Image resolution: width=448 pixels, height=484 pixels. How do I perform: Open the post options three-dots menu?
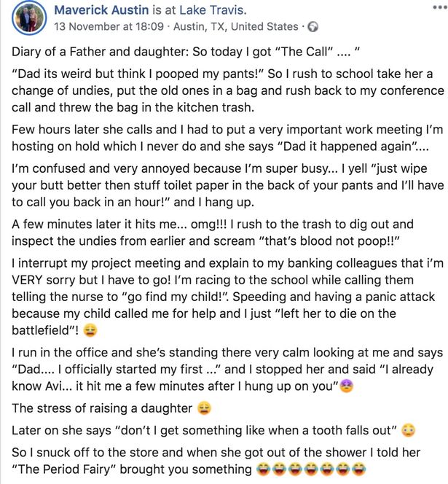click(x=440, y=8)
